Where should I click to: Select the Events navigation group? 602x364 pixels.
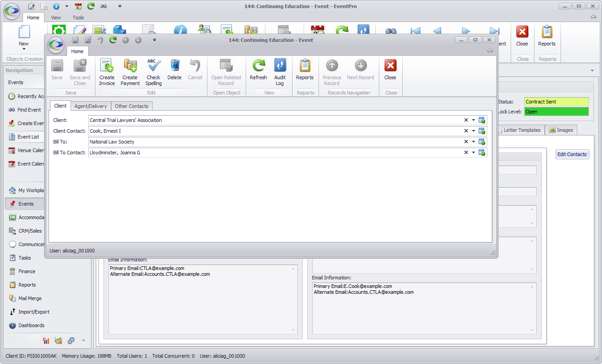pyautogui.click(x=25, y=204)
